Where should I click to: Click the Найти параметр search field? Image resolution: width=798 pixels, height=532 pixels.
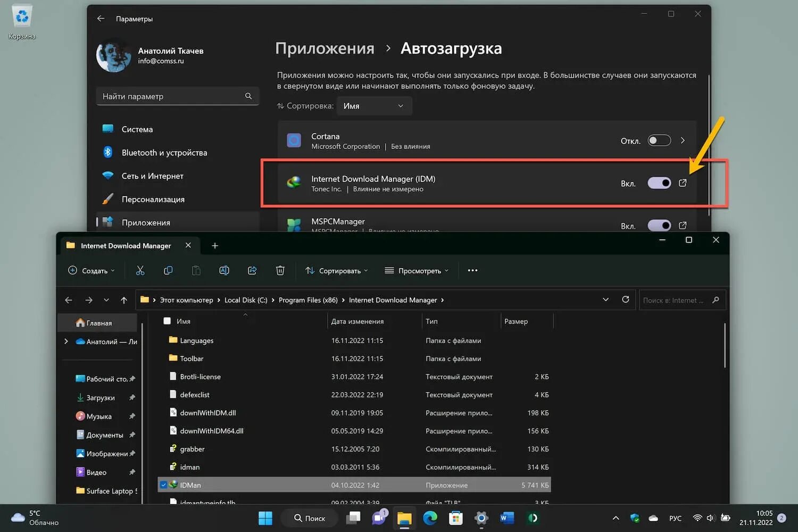[178, 96]
